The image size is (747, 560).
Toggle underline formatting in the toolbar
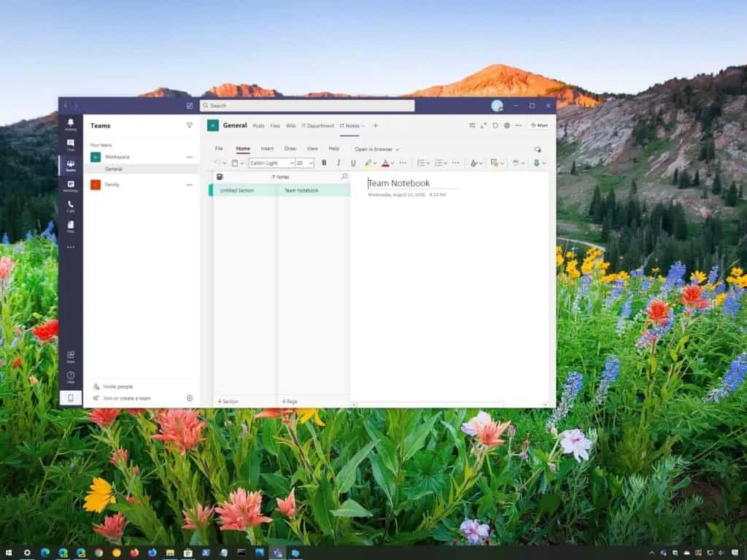[x=352, y=163]
